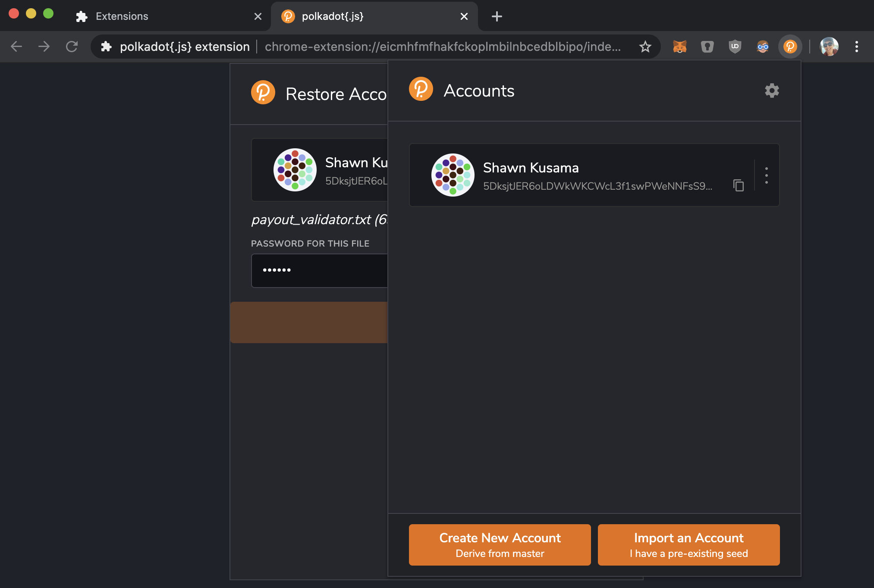Viewport: 874px width, 588px height.
Task: Click the Shawn Kusama identicon in popup
Action: pyautogui.click(x=453, y=175)
